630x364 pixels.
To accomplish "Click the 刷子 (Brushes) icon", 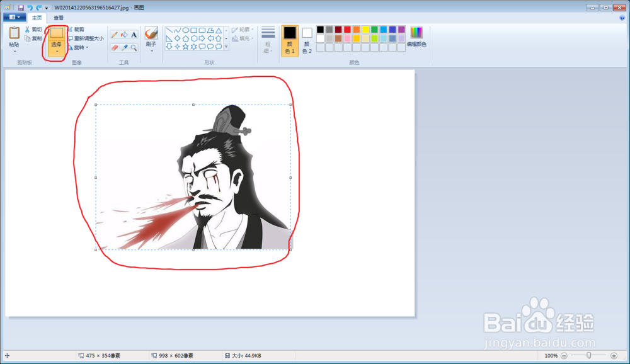I will click(151, 33).
